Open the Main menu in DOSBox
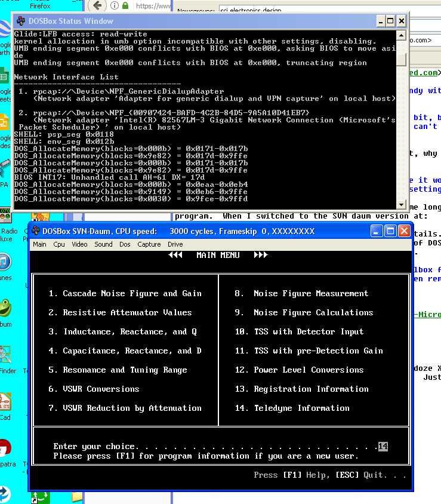The height and width of the screenshot is (504, 441). pyautogui.click(x=40, y=244)
